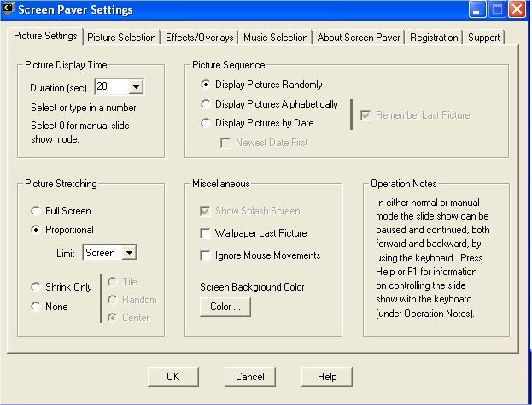Minimize the Screen Paver Settings window

click(x=477, y=9)
